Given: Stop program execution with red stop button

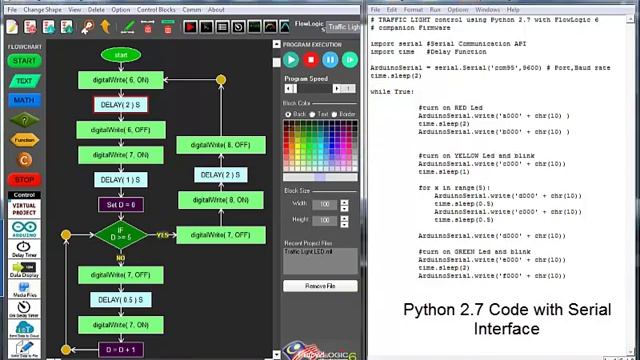Looking at the screenshot, I should click(311, 60).
